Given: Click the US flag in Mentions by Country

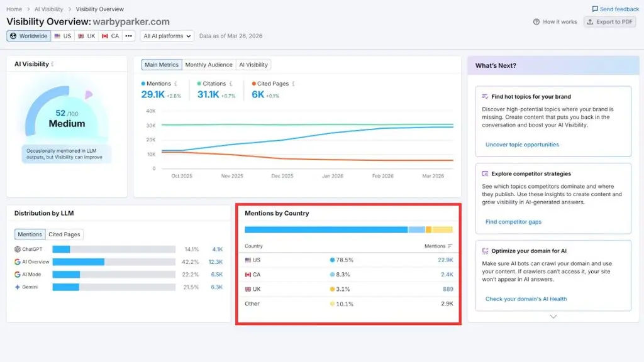Looking at the screenshot, I should click(248, 260).
